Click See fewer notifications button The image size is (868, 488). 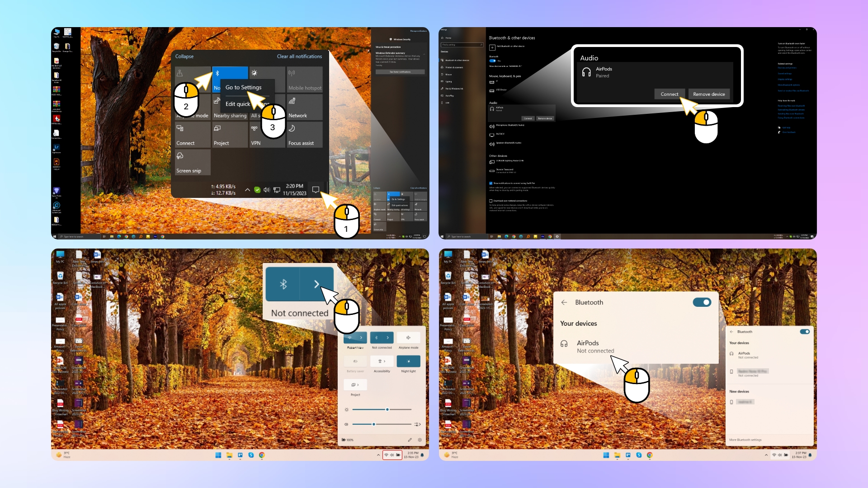pos(400,72)
